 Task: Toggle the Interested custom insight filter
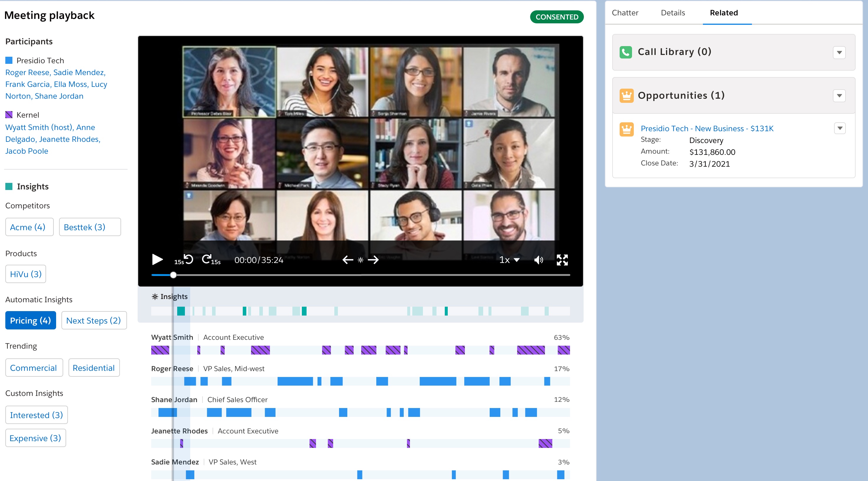tap(36, 415)
